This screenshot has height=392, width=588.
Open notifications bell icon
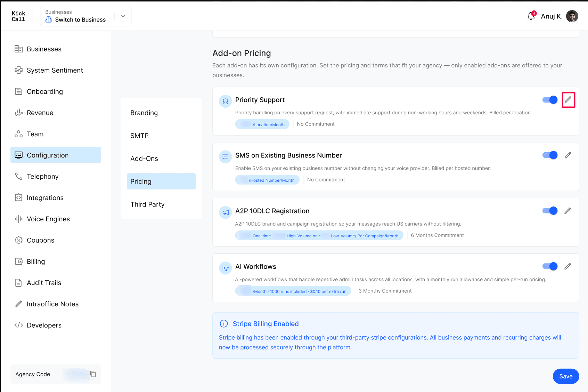pos(531,16)
